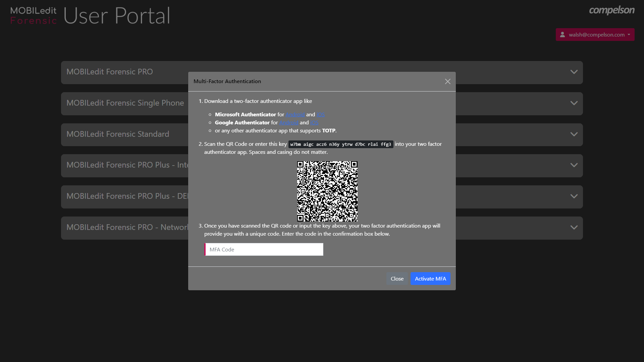The height and width of the screenshot is (362, 644).
Task: Close the Multi-Factor Authentication dialog with X
Action: point(447,81)
